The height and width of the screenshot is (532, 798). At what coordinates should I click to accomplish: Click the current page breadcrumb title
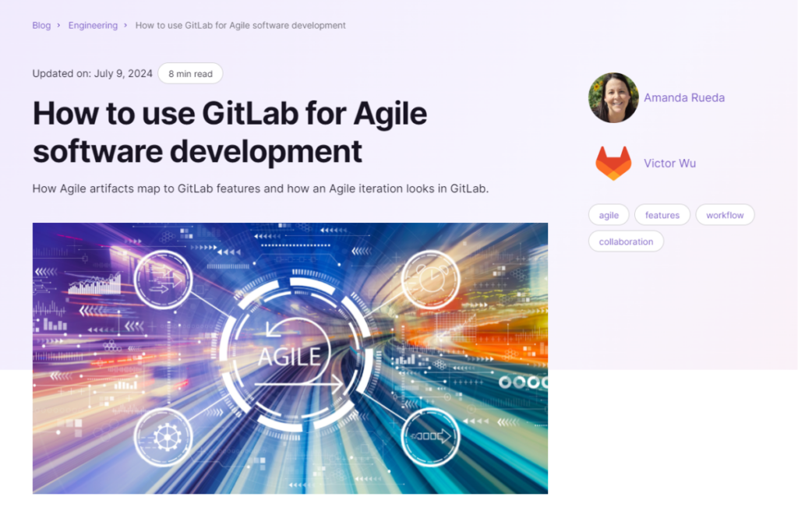pyautogui.click(x=239, y=25)
